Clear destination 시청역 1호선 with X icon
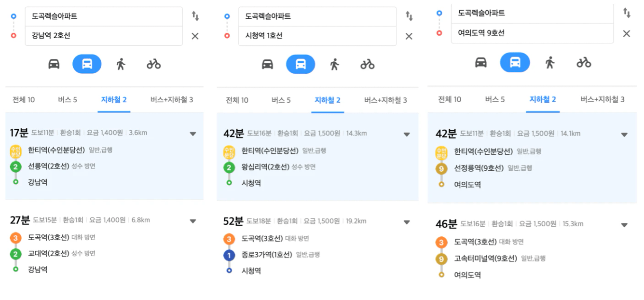644x300 pixels. (409, 36)
